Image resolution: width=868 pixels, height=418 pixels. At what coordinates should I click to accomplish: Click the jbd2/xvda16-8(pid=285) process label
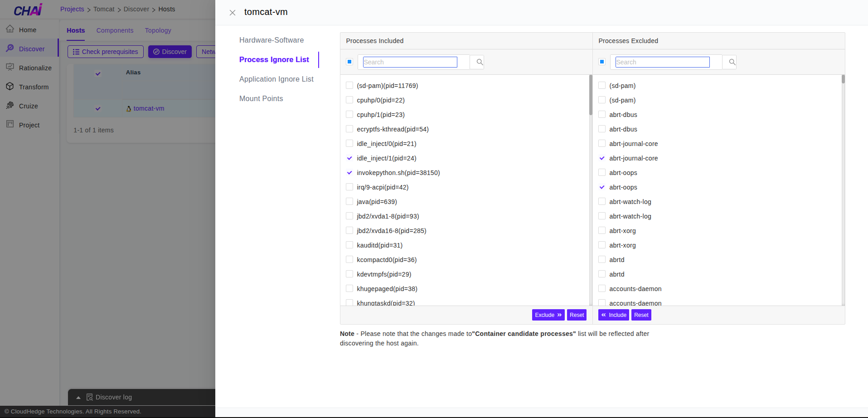[392, 231]
